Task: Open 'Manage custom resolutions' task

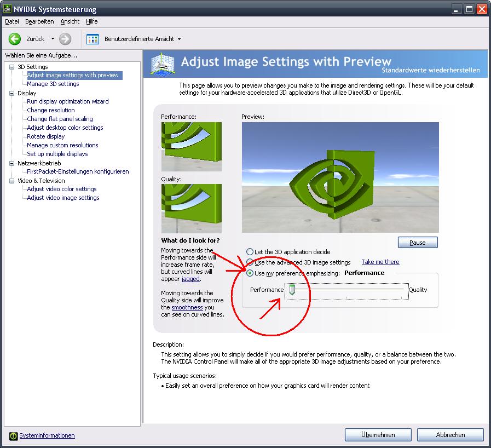Action: point(62,145)
